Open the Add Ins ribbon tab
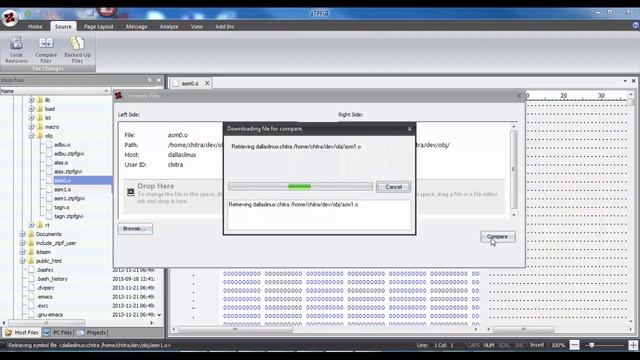The width and height of the screenshot is (640, 360). pyautogui.click(x=224, y=27)
